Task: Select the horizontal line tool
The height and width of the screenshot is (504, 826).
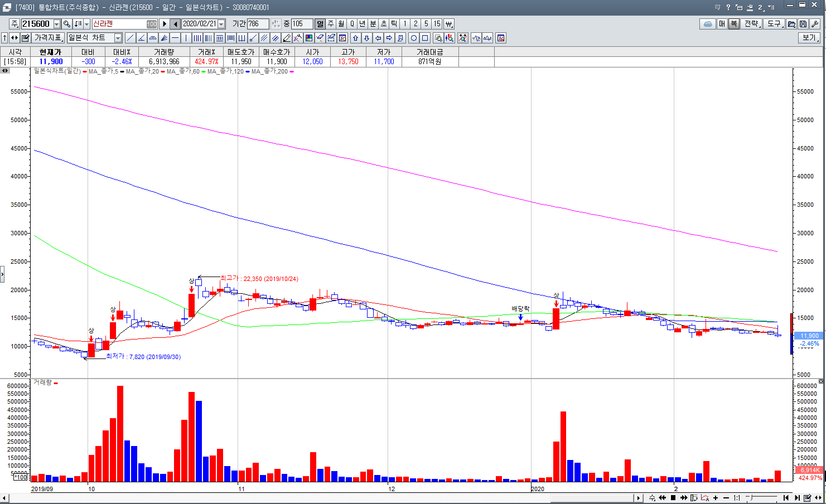Action: (x=175, y=38)
